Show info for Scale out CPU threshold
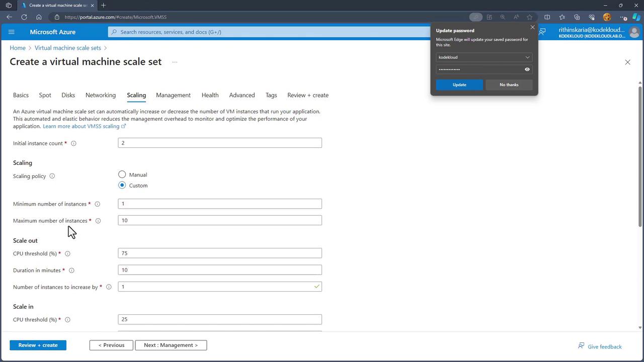Screen dimensions: 644x362 67,253
